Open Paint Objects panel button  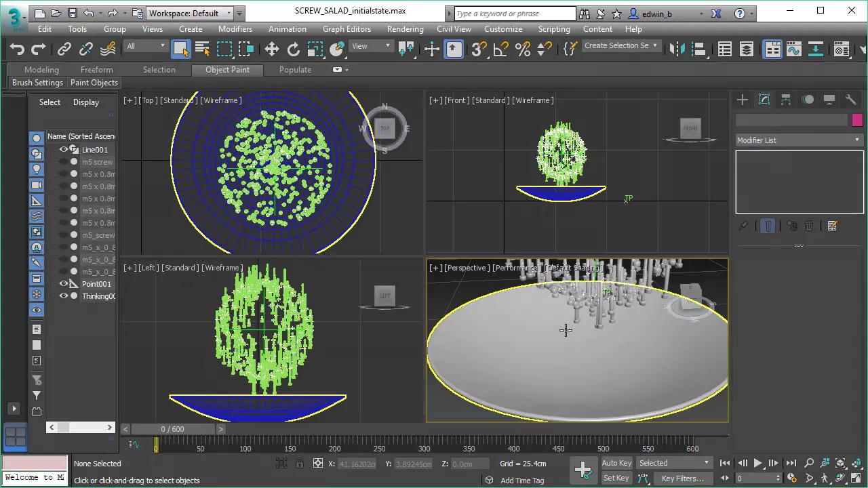click(x=94, y=83)
